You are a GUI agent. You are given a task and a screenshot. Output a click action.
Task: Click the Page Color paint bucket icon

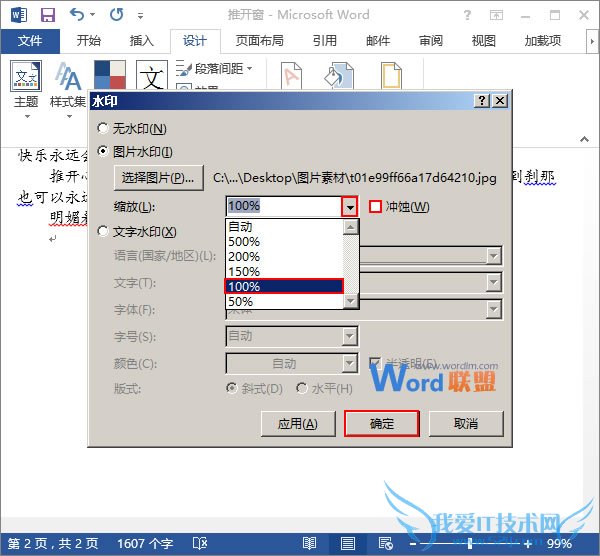(339, 75)
